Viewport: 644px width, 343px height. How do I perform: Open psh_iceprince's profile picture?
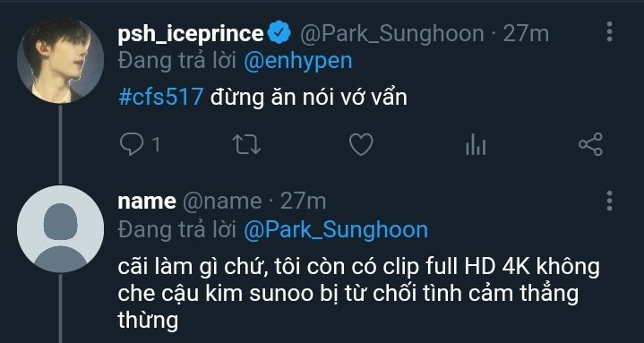click(x=60, y=60)
